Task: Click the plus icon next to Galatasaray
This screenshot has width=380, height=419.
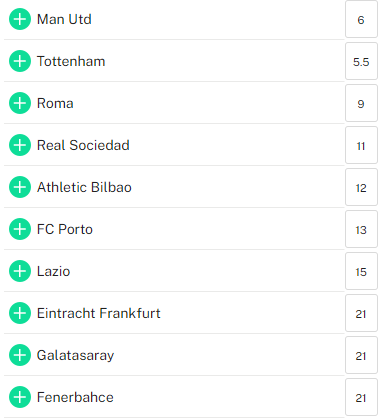Action: (20, 355)
